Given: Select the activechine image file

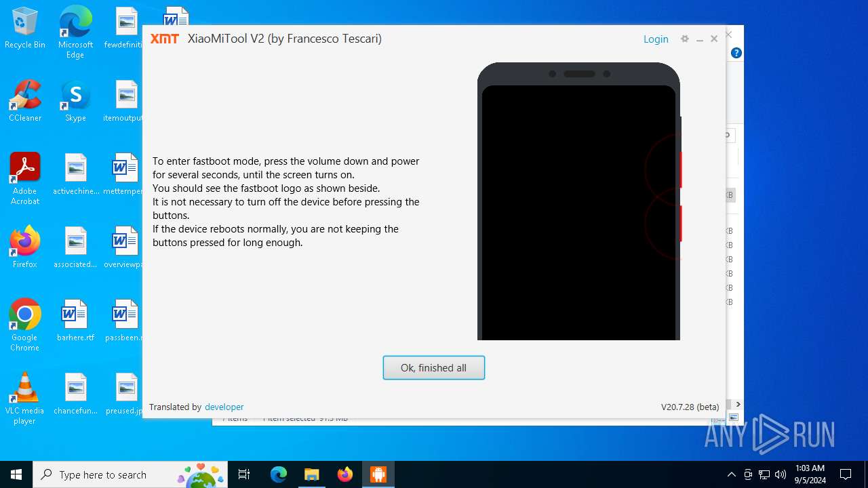Looking at the screenshot, I should (x=75, y=174).
